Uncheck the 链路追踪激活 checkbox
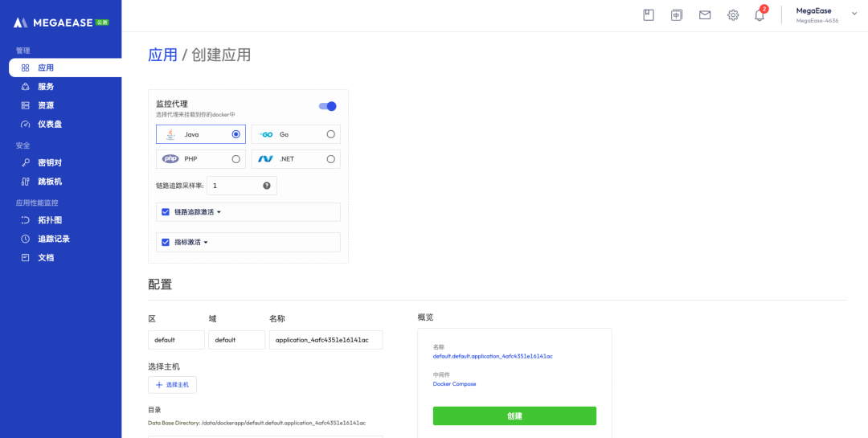Viewport: 868px width, 438px height. pyautogui.click(x=166, y=212)
